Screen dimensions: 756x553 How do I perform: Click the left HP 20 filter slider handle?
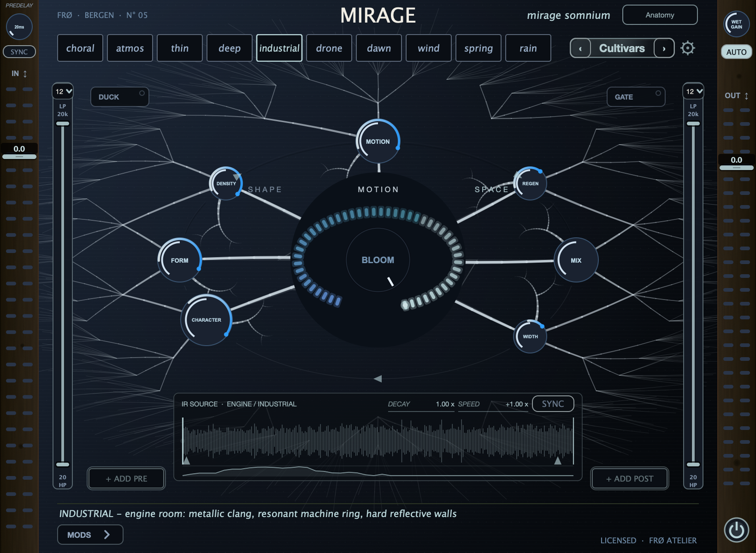63,465
